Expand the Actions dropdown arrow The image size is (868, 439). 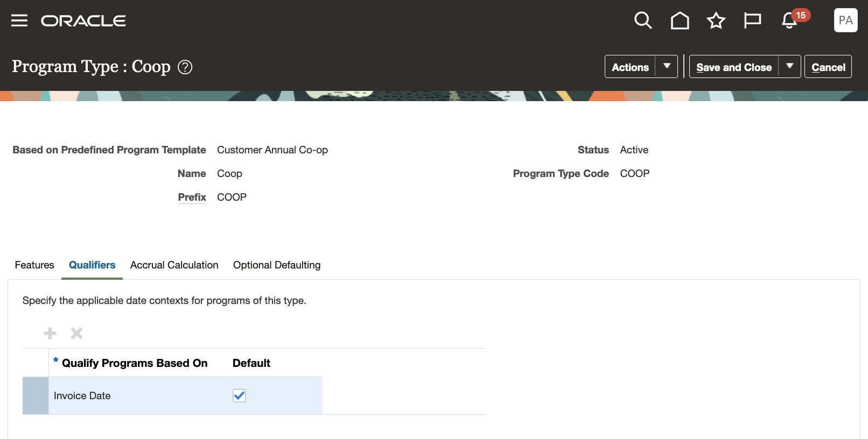point(667,67)
